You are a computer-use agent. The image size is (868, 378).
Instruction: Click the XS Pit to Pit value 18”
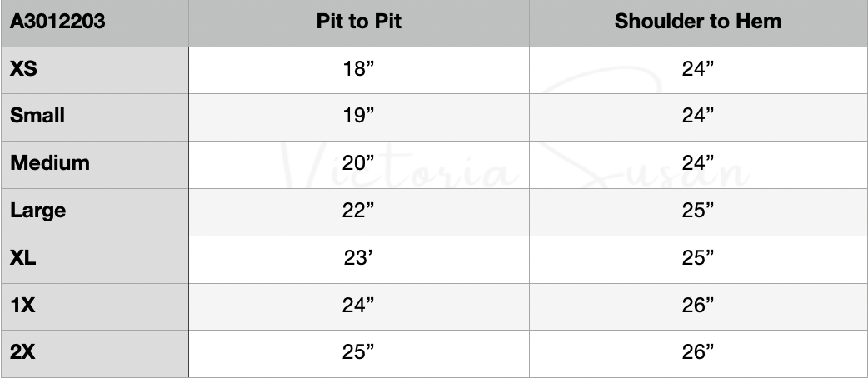pos(359,70)
